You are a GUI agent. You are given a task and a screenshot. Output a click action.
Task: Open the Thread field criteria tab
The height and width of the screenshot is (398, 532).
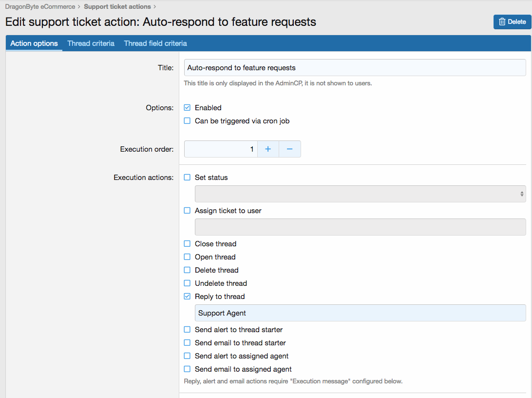(x=155, y=43)
